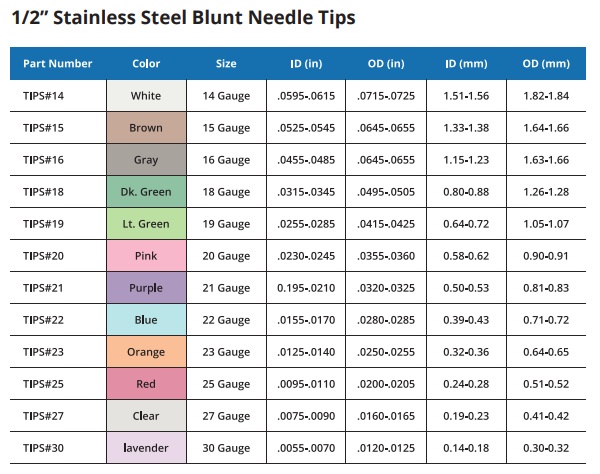Click the 1.82-1.84 OD value
This screenshot has width=600, height=474.
pyautogui.click(x=546, y=96)
